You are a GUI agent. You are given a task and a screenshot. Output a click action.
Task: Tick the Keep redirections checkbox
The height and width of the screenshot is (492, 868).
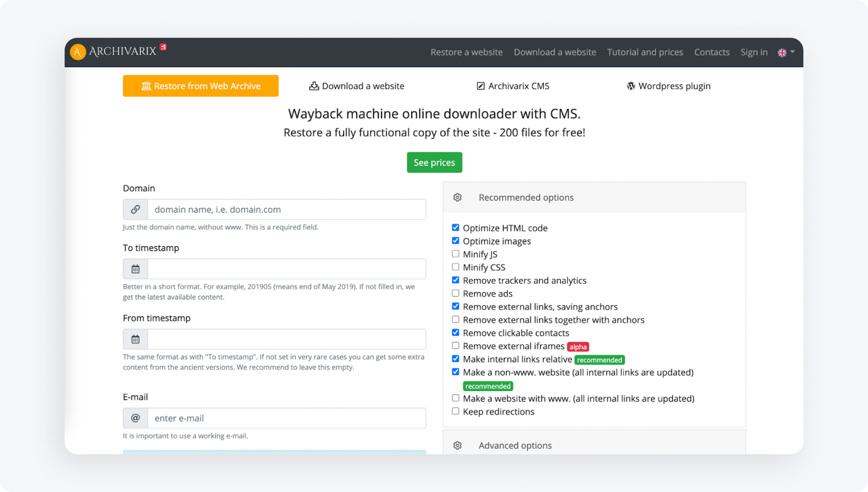coord(455,411)
